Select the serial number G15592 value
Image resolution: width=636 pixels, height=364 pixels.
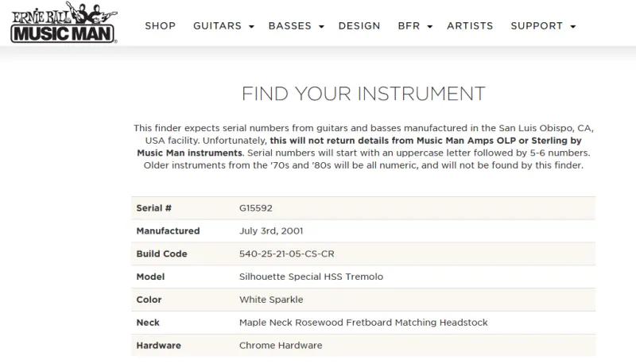point(255,208)
